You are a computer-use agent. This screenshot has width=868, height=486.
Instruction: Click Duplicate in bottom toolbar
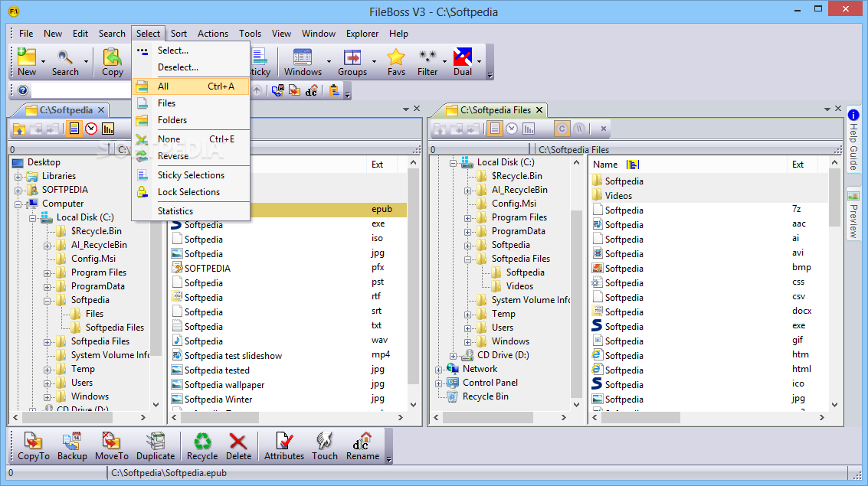(156, 446)
